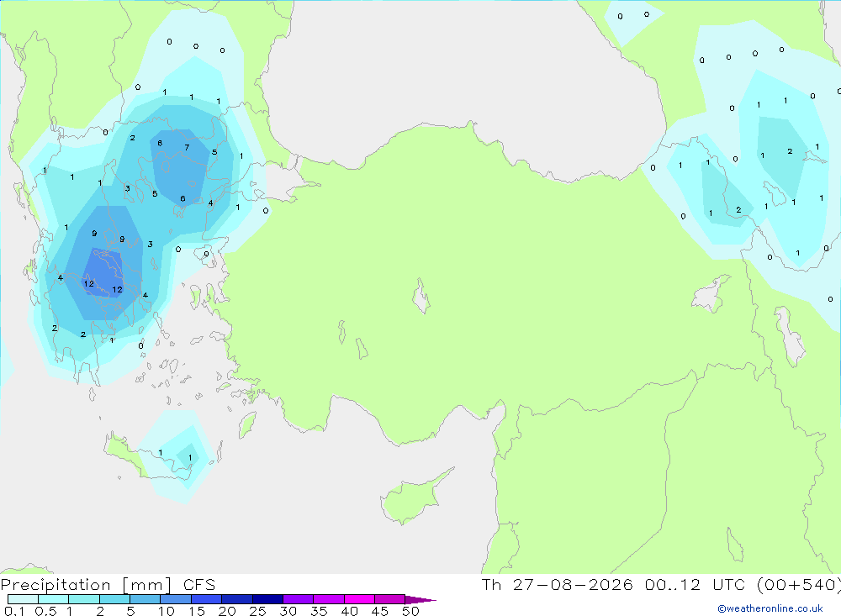Click the 25–30 mm navy legend swatch
Image resolution: width=841 pixels, height=616 pixels.
point(267,599)
